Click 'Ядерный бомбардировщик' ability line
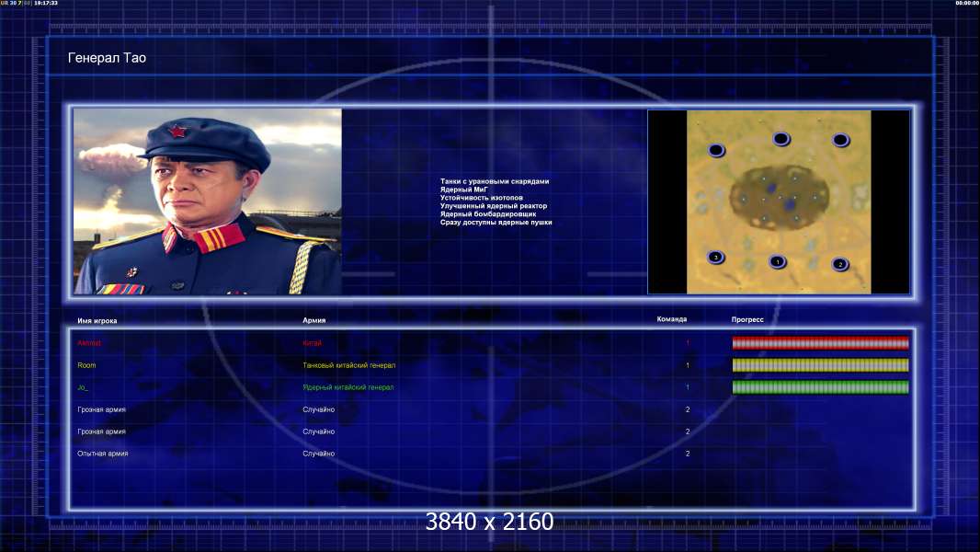The image size is (980, 552). click(487, 213)
